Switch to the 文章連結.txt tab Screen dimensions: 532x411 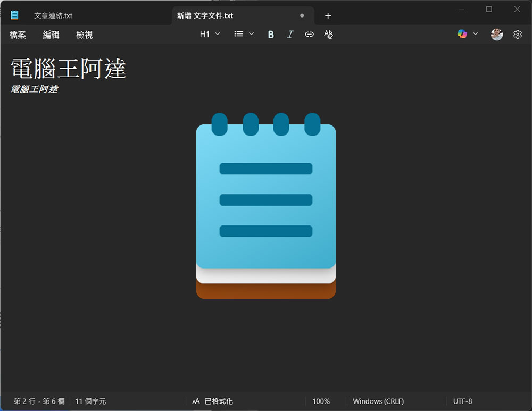(x=53, y=15)
